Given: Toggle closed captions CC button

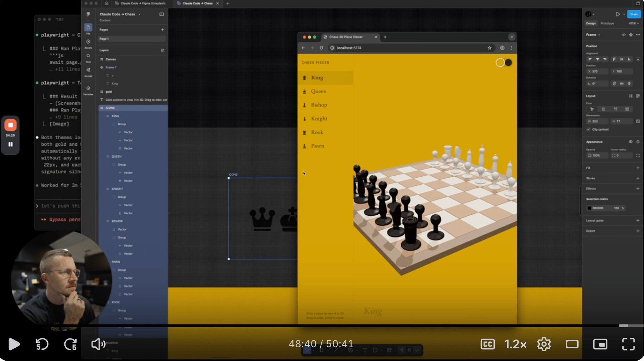Looking at the screenshot, I should coord(487,344).
